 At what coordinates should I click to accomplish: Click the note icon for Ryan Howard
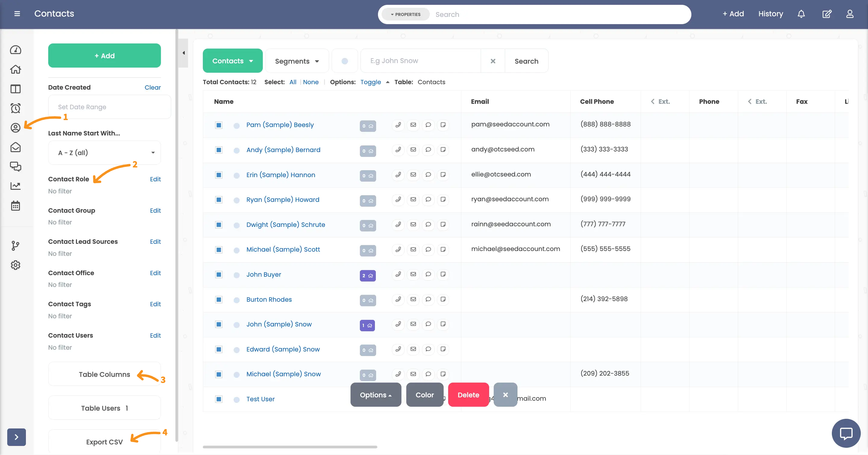443,199
